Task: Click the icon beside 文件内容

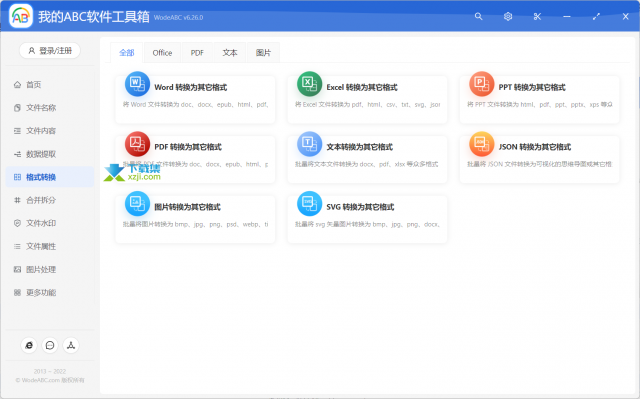Action: 17,131
